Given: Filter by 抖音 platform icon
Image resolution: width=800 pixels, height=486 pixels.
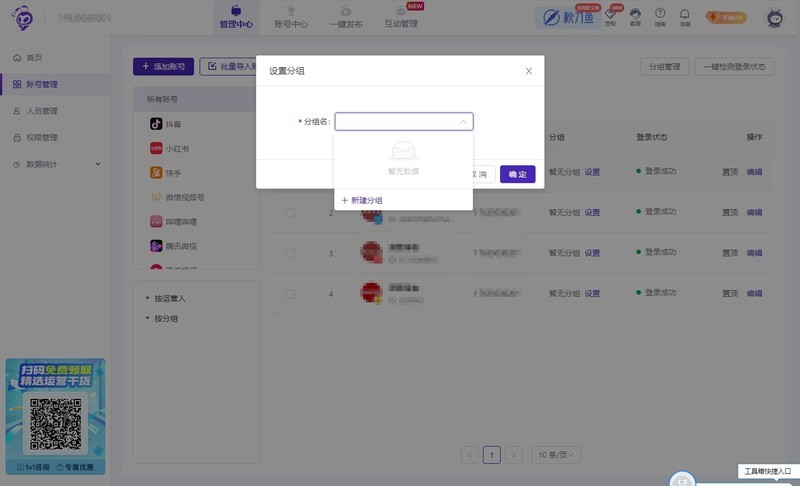Looking at the screenshot, I should click(156, 123).
